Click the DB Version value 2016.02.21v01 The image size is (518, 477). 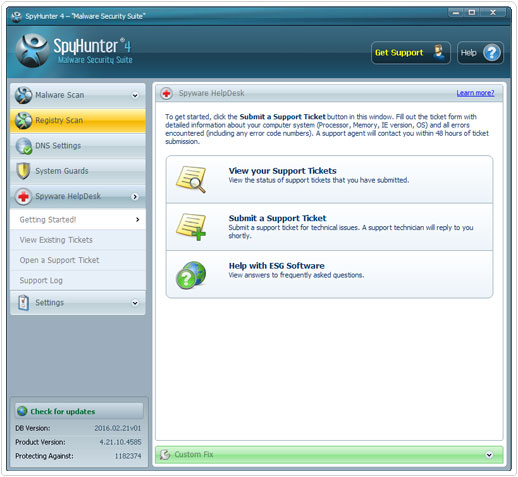[x=117, y=428]
